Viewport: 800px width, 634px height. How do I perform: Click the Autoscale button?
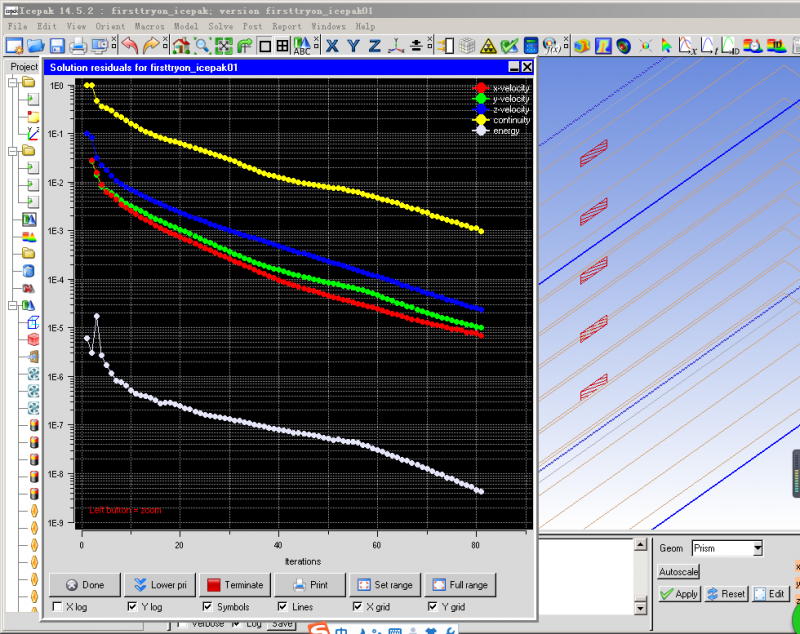coord(679,572)
